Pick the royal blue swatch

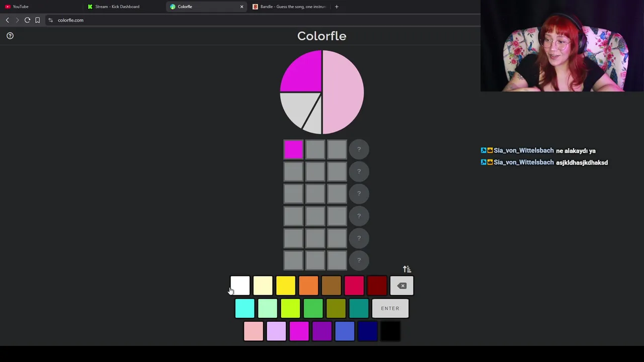click(345, 331)
